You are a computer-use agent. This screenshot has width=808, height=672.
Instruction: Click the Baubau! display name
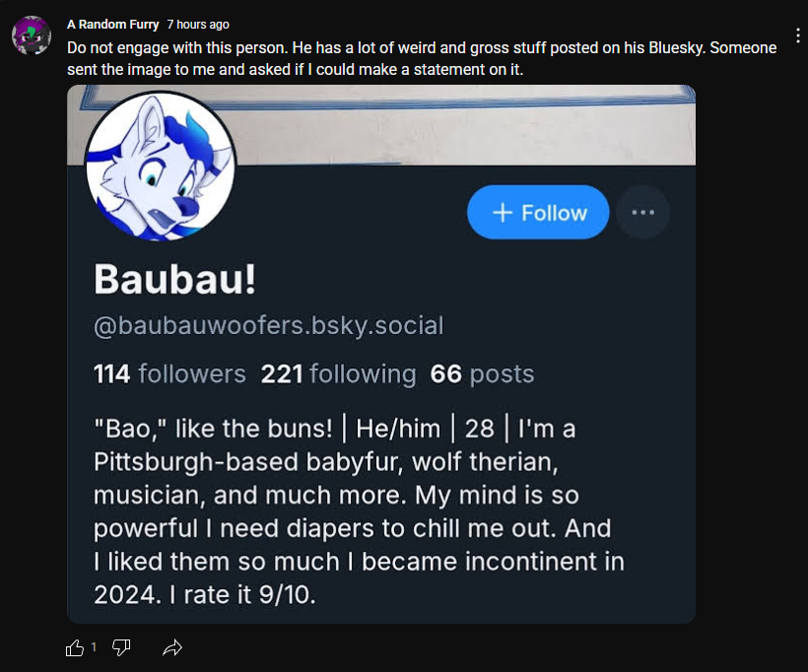tap(175, 280)
